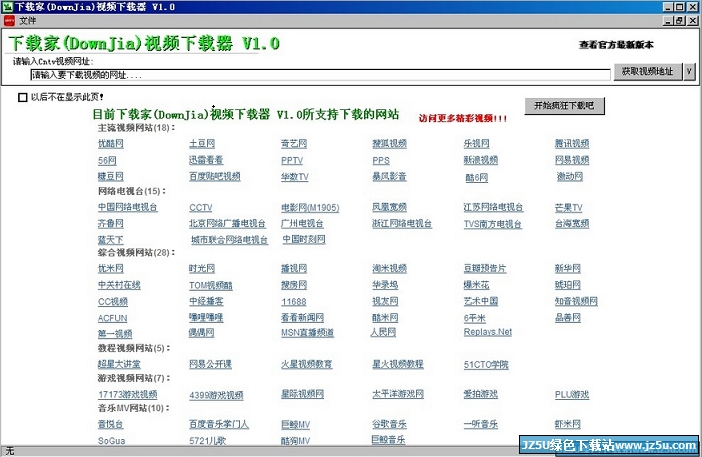The width and height of the screenshot is (702, 457).
Task: Open the 江苏网络电视台 link
Action: pos(493,207)
